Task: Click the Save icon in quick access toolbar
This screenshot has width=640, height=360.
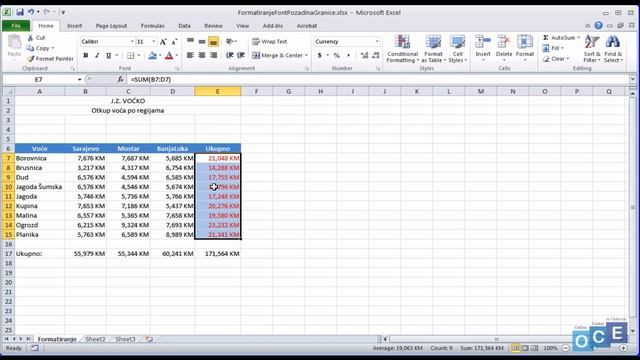Action: click(x=19, y=12)
